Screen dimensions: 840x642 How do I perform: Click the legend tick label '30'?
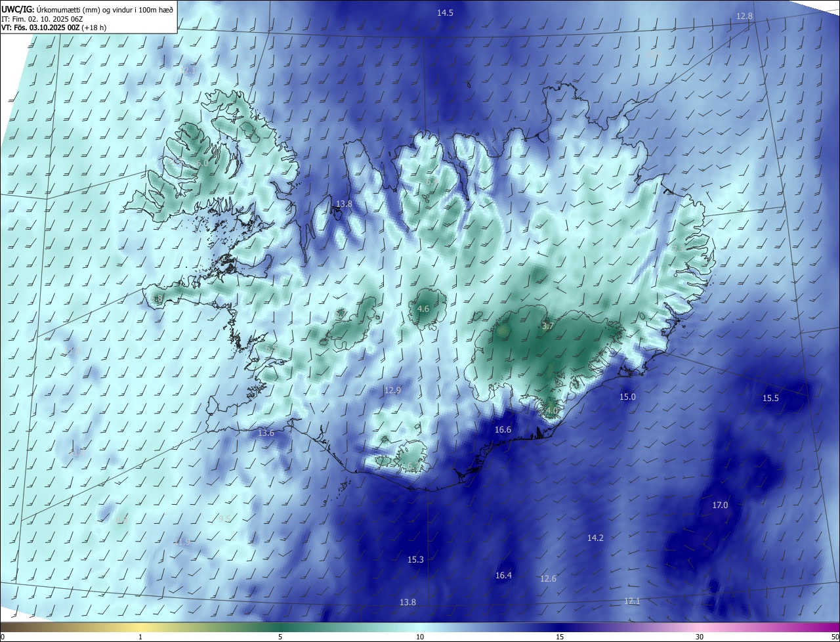[x=700, y=637]
